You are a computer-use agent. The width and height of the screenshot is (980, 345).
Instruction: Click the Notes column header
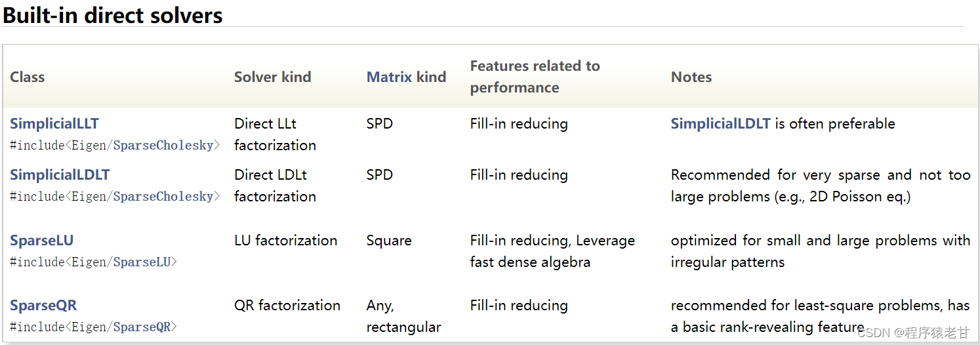(691, 77)
